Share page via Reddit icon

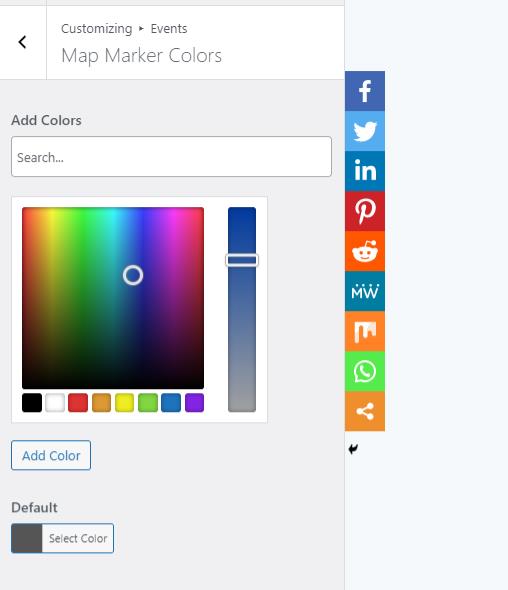365,251
